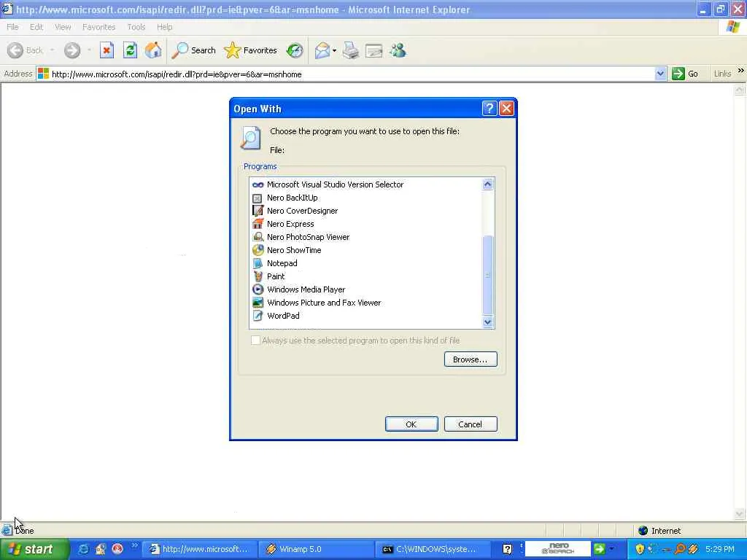The height and width of the screenshot is (560, 747).
Task: Expand the Quick Launch chevron on taskbar
Action: [x=134, y=545]
